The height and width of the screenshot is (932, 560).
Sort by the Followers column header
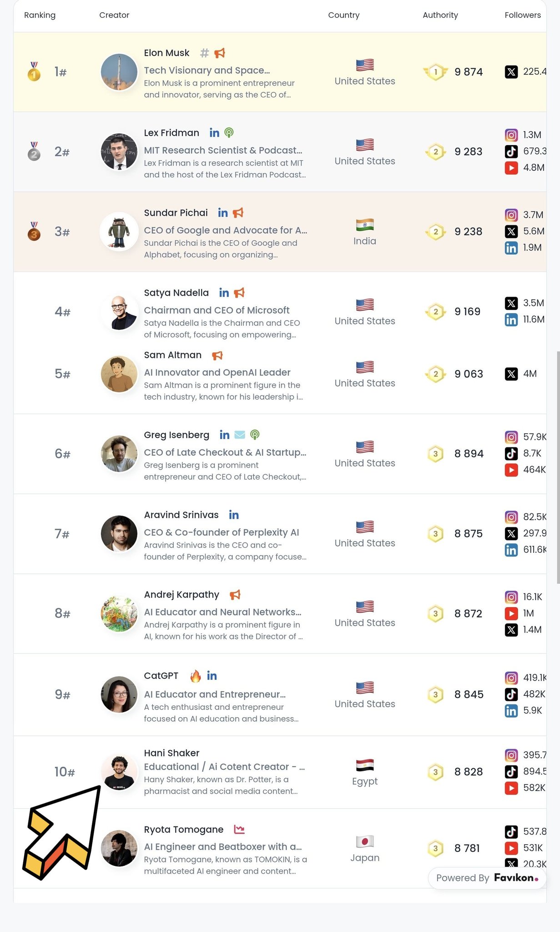(522, 15)
